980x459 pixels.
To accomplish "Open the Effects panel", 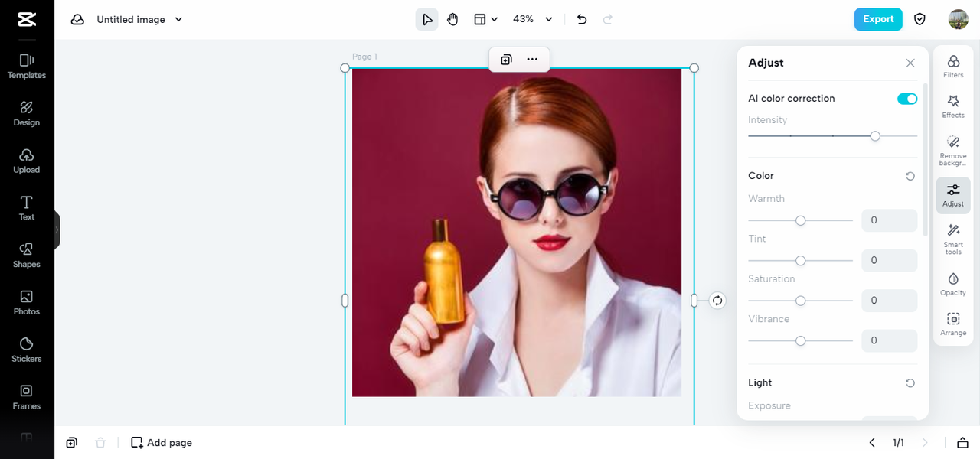I will tap(953, 106).
